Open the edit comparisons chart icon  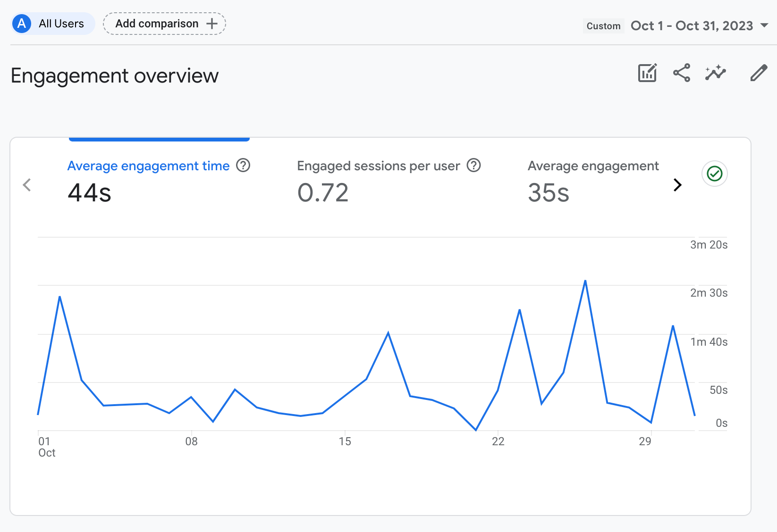[x=647, y=73]
